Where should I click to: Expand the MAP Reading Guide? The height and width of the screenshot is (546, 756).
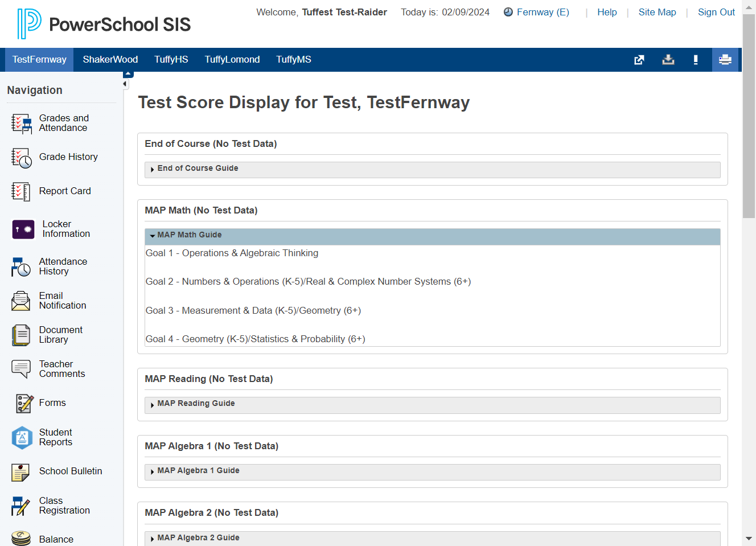click(432, 404)
